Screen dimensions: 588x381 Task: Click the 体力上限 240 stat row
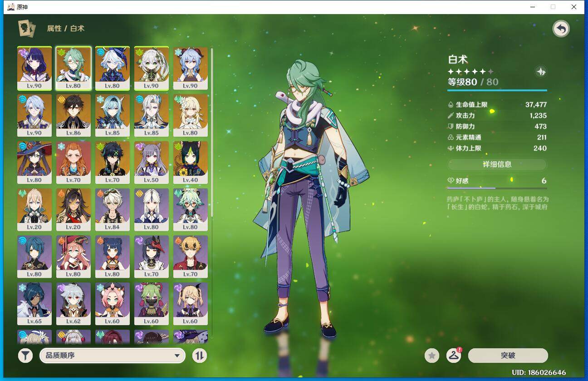coord(497,148)
